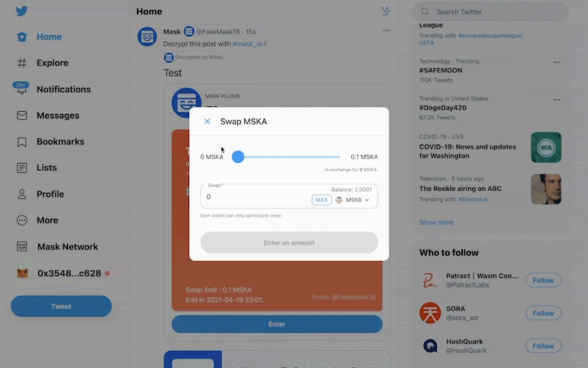Click the search magnifier icon

click(425, 12)
